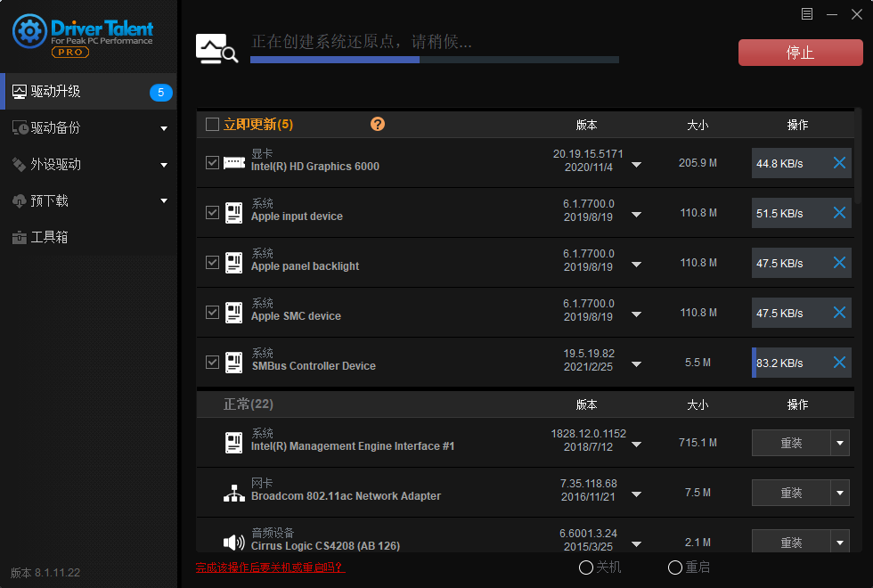Click the Apple panel backlight device icon
This screenshot has height=588, width=873.
[x=233, y=263]
